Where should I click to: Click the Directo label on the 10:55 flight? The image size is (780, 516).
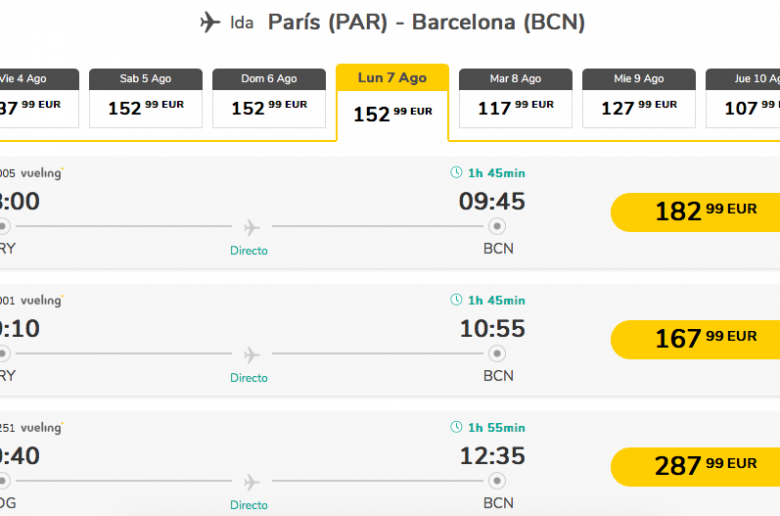249,378
